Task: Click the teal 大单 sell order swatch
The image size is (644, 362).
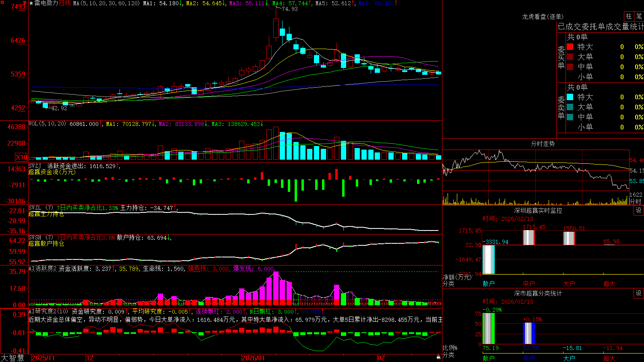Action: coord(570,107)
